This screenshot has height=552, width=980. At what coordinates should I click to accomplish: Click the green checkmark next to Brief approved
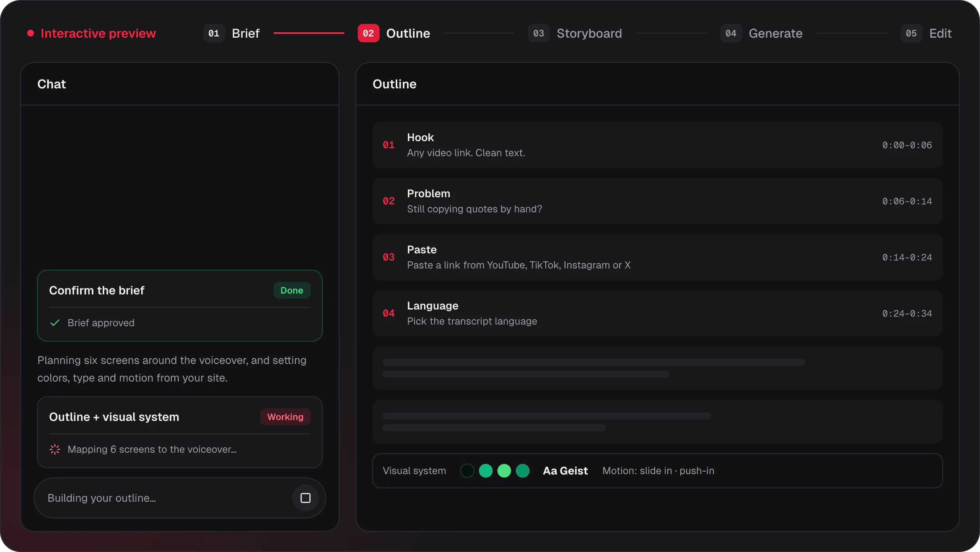pyautogui.click(x=55, y=323)
